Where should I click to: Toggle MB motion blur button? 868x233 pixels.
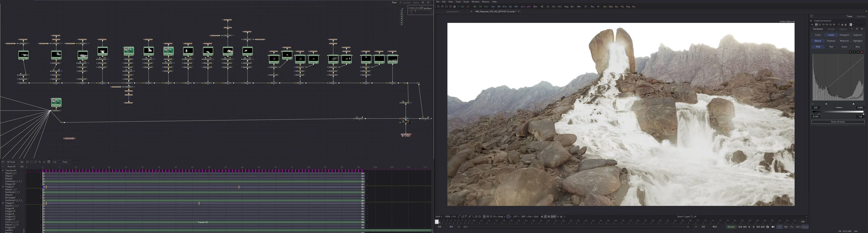pos(786,227)
